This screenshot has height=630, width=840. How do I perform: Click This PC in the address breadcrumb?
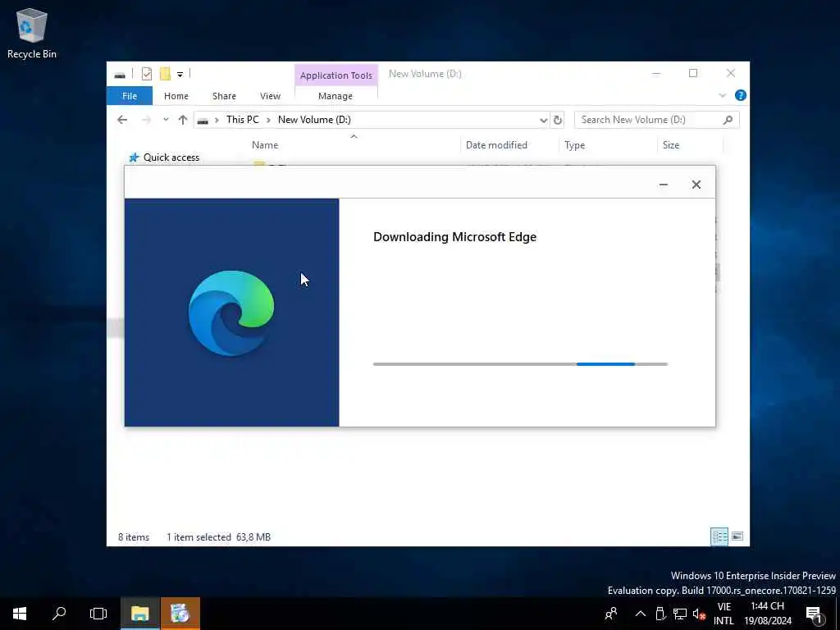pos(242,120)
